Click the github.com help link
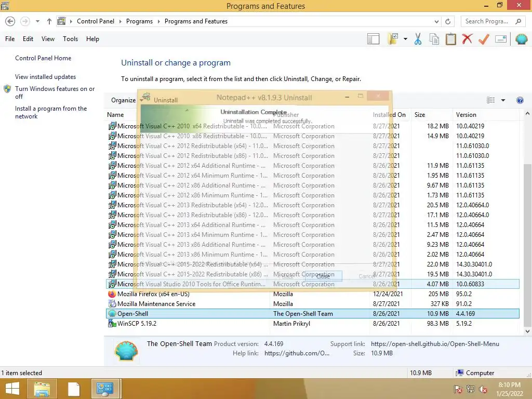This screenshot has width=532, height=399. click(297, 353)
